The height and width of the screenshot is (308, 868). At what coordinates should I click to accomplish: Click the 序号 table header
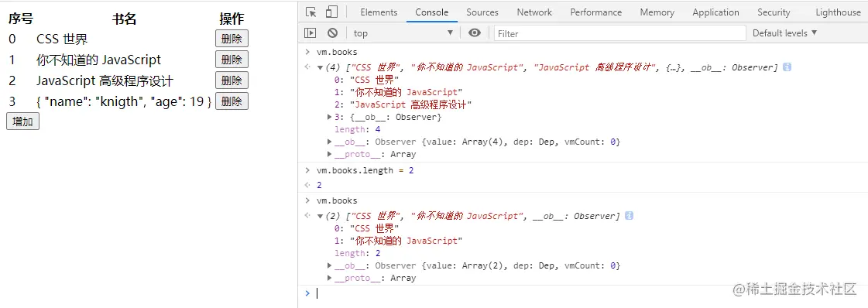point(20,19)
